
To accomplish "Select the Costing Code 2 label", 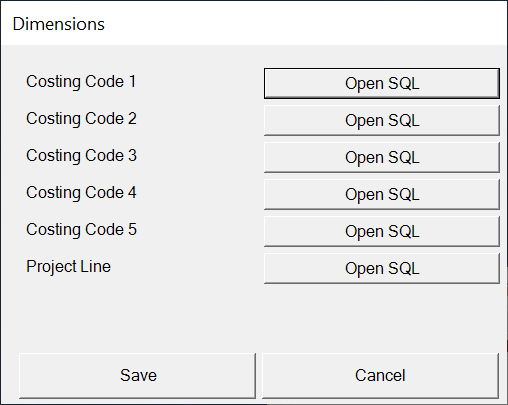I will pos(81,119).
